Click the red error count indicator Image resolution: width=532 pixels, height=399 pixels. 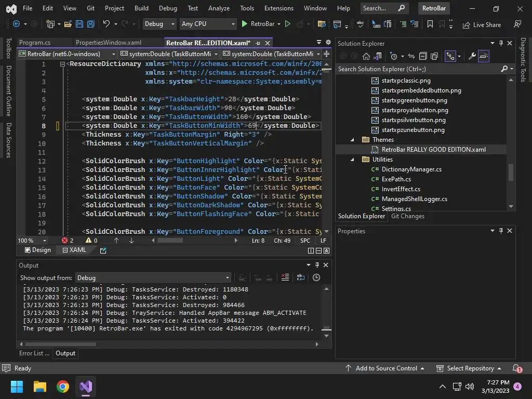[68, 241]
